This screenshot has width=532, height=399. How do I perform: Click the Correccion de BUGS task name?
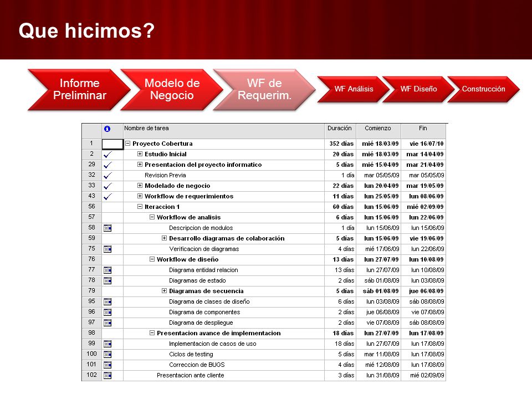coord(197,365)
